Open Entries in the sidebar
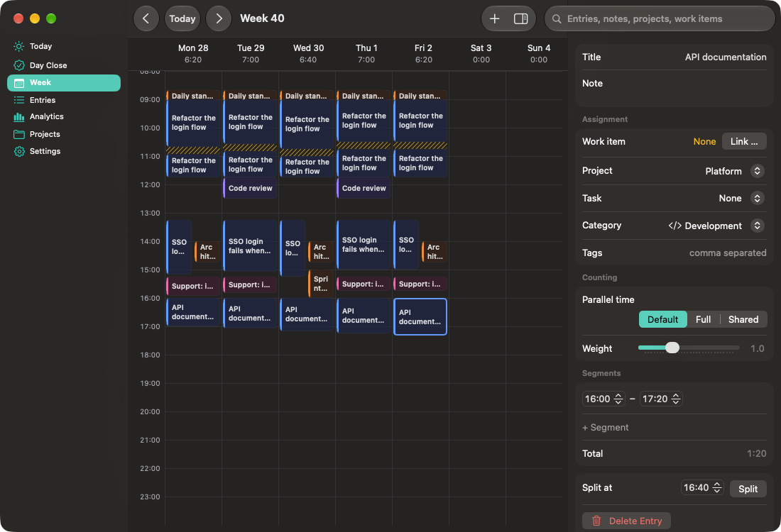 point(64,100)
